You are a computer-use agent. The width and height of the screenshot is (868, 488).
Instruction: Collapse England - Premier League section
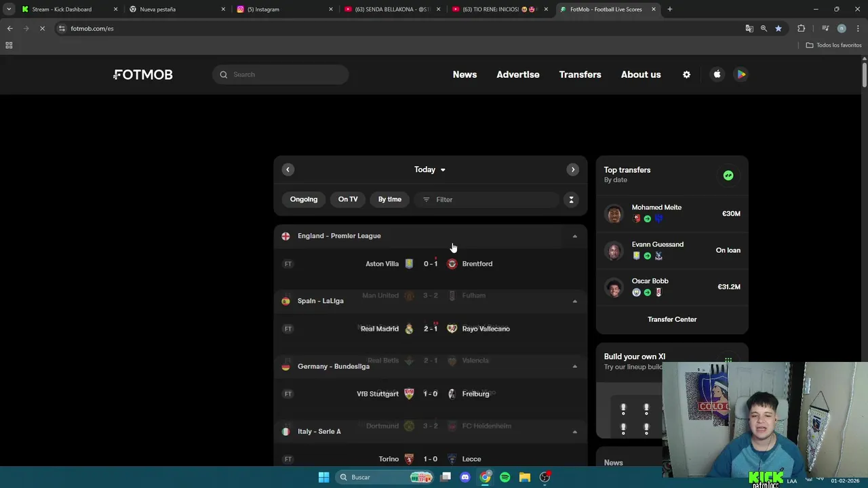(575, 236)
